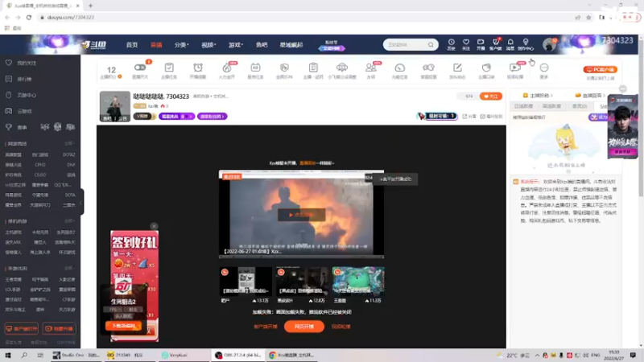Open recommended stream thumbnail with 11.3万 viewers
Image resolution: width=644 pixels, height=362 pixels.
coord(358,281)
